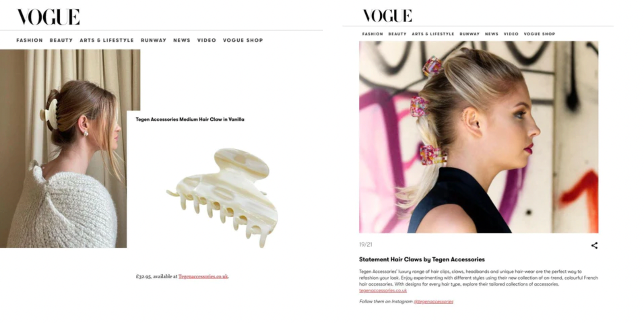Click the right Vogue logo
Screen dimensions: 644x323
click(387, 16)
